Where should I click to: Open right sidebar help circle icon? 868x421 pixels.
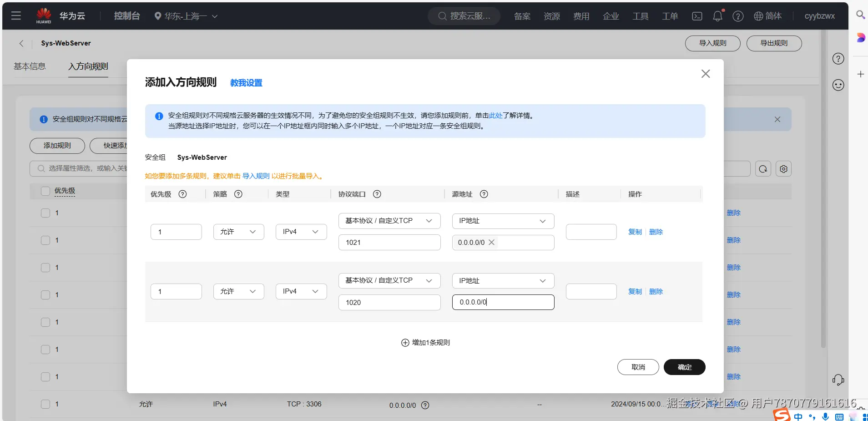click(838, 59)
